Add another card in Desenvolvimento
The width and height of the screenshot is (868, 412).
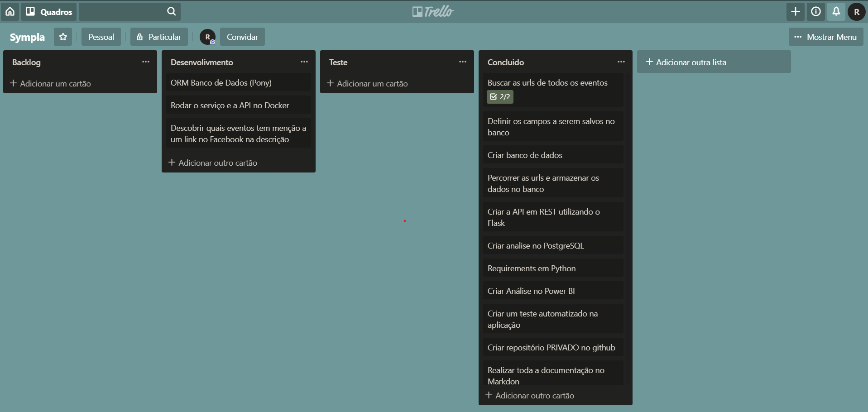coord(213,163)
